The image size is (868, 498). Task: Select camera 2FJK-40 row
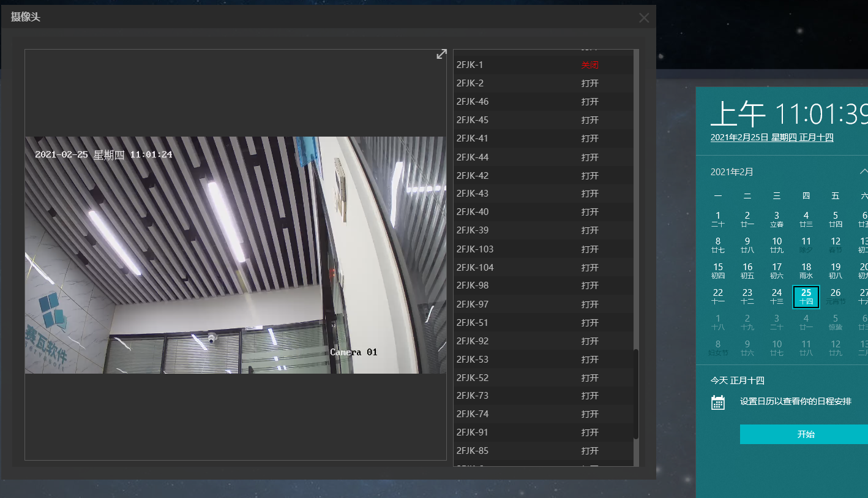543,212
